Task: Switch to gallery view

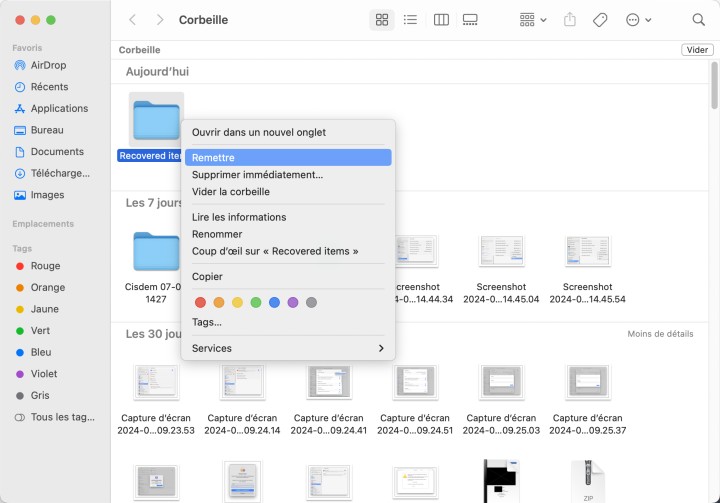Action: [471, 20]
